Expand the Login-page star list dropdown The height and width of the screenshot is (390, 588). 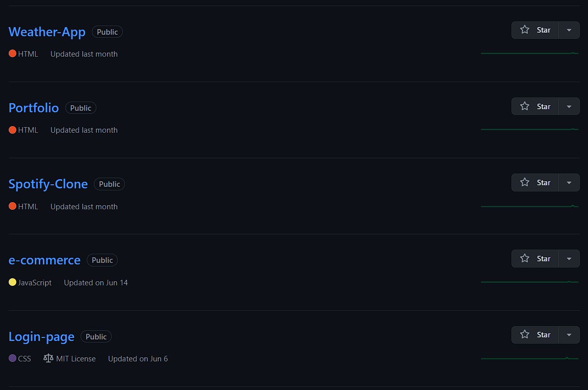[x=569, y=334]
